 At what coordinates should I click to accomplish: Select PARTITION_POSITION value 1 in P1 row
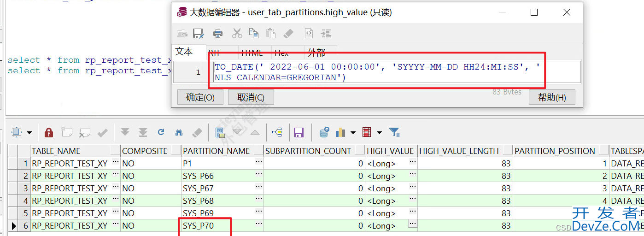561,164
